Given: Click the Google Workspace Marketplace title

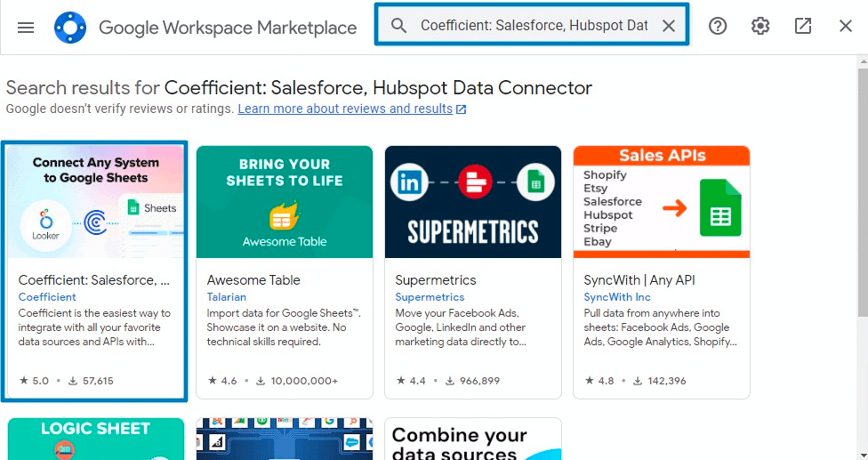Looking at the screenshot, I should pyautogui.click(x=228, y=27).
